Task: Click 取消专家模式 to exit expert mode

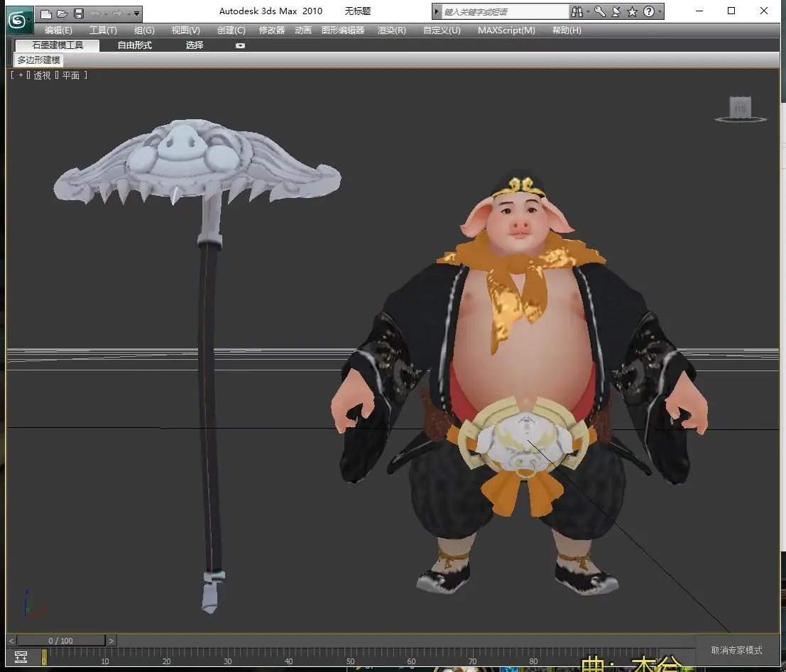Action: (x=736, y=650)
